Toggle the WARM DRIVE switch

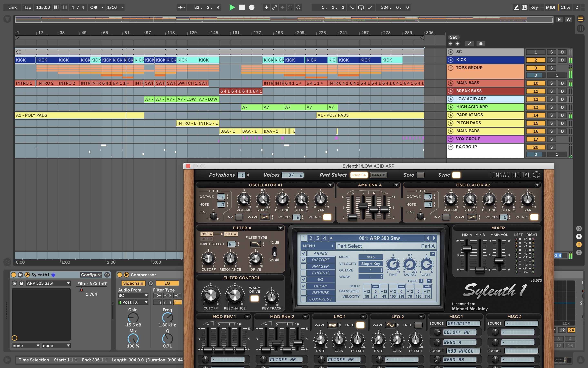pyautogui.click(x=254, y=298)
